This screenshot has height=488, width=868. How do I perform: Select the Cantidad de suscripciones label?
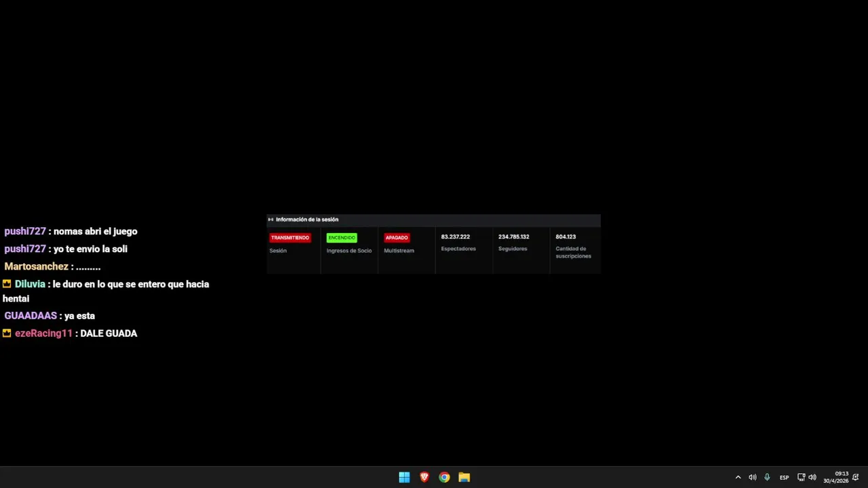pyautogui.click(x=574, y=252)
